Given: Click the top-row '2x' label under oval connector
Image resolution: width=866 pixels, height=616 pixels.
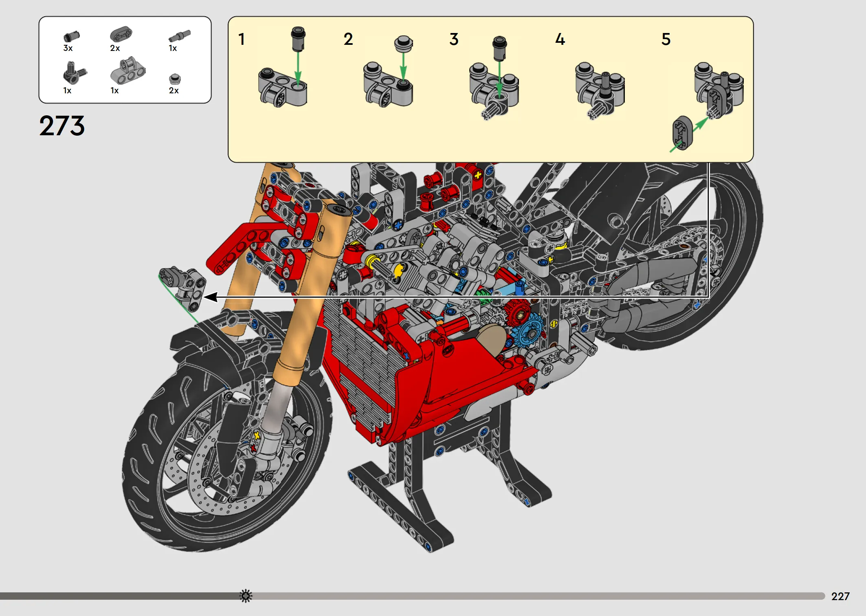Looking at the screenshot, I should (115, 48).
